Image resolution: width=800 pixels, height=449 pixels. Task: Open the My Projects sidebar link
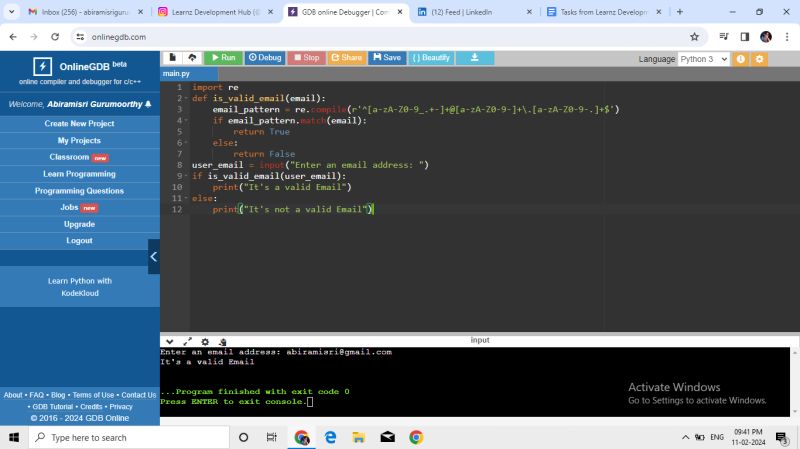[x=79, y=140]
